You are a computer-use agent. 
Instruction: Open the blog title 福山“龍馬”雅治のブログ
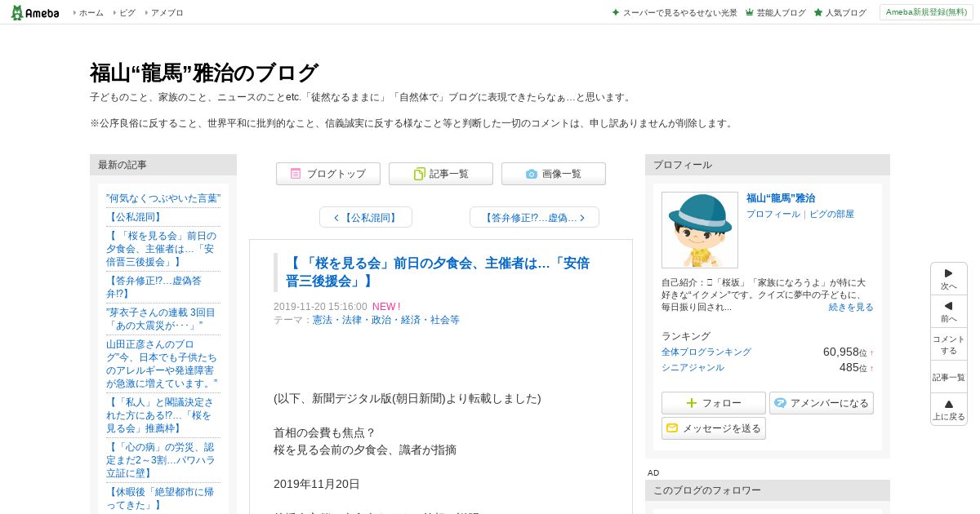pos(203,73)
